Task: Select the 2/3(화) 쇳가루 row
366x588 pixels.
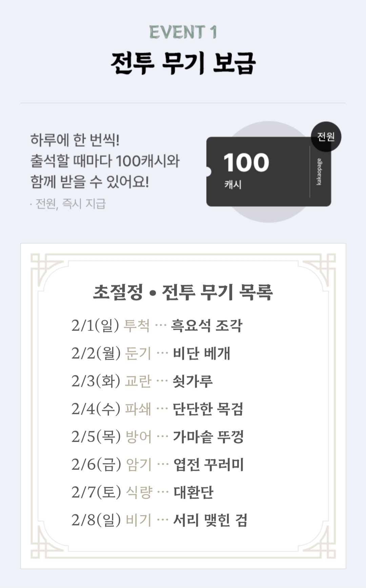Action: 142,381
